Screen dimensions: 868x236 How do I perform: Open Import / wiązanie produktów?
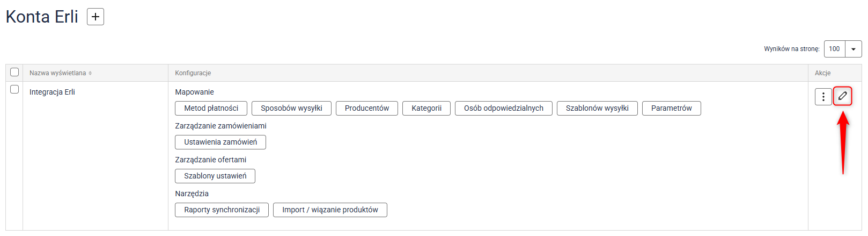pos(330,210)
